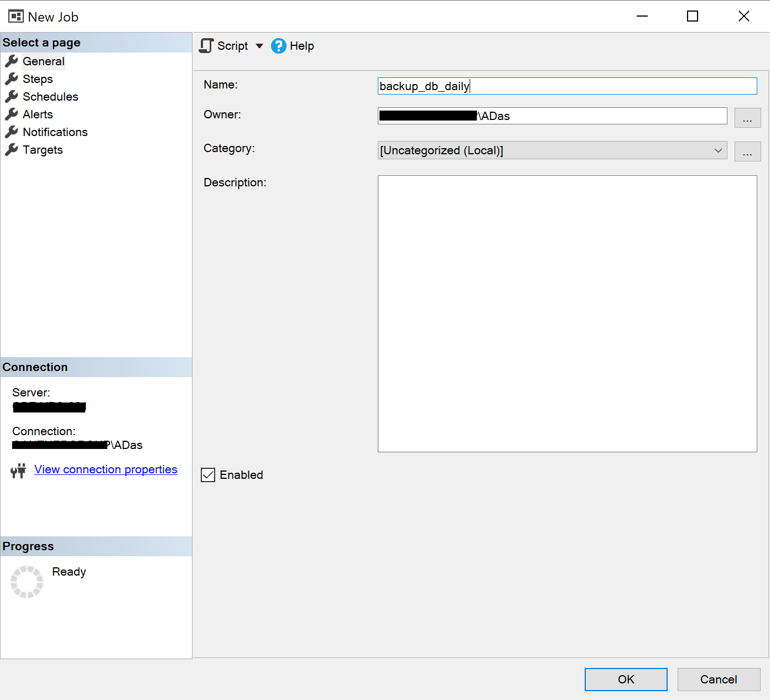Viewport: 770px width, 700px height.
Task: Switch to the Steps page
Action: coord(38,79)
